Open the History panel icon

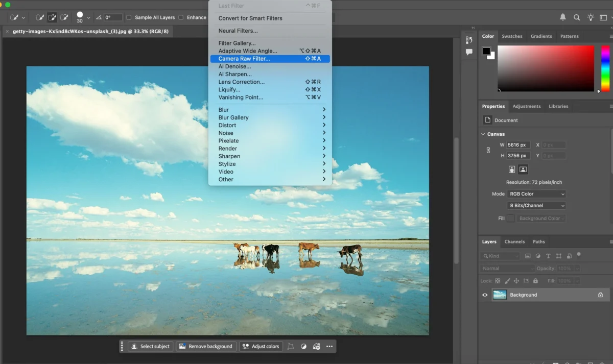469,40
